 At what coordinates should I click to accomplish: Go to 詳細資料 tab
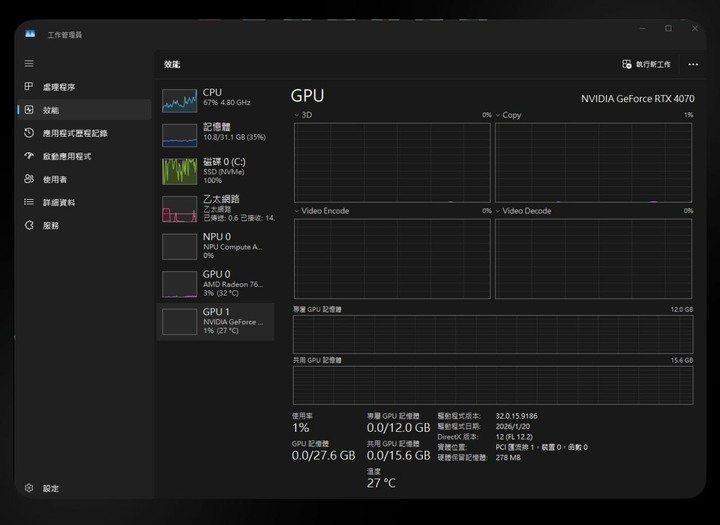click(59, 202)
